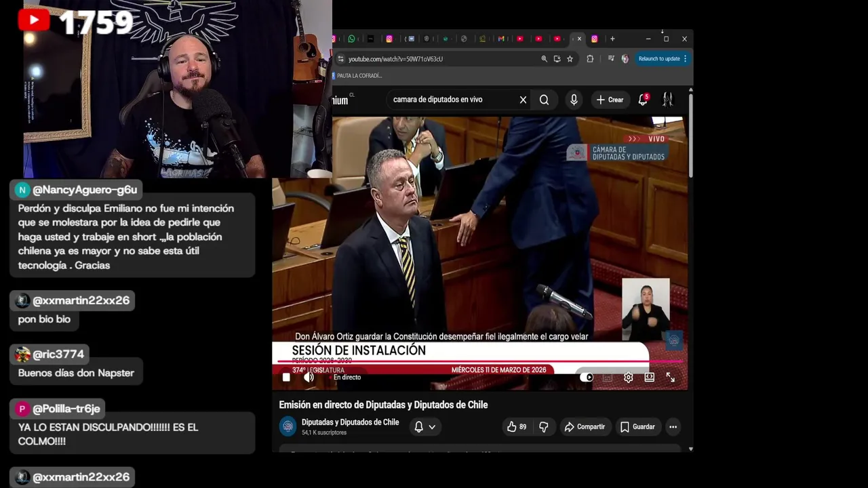
Task: Click the YouTube logo in stream overlay
Action: pos(34,20)
